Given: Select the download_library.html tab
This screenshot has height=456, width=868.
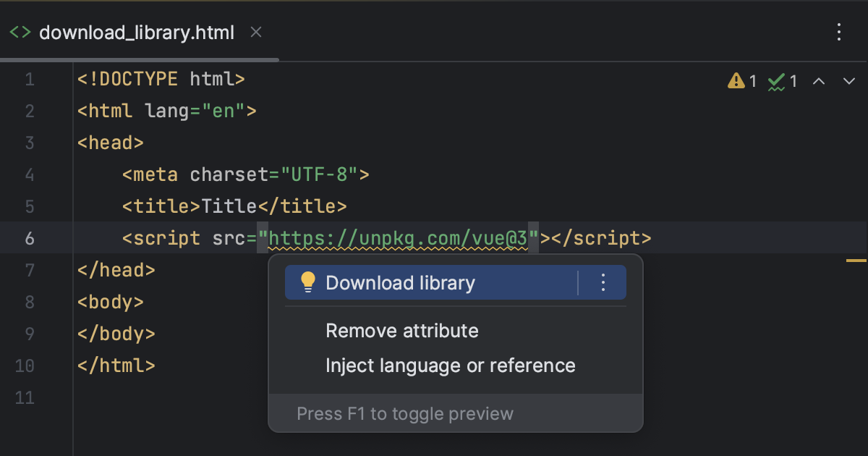Looking at the screenshot, I should (137, 31).
